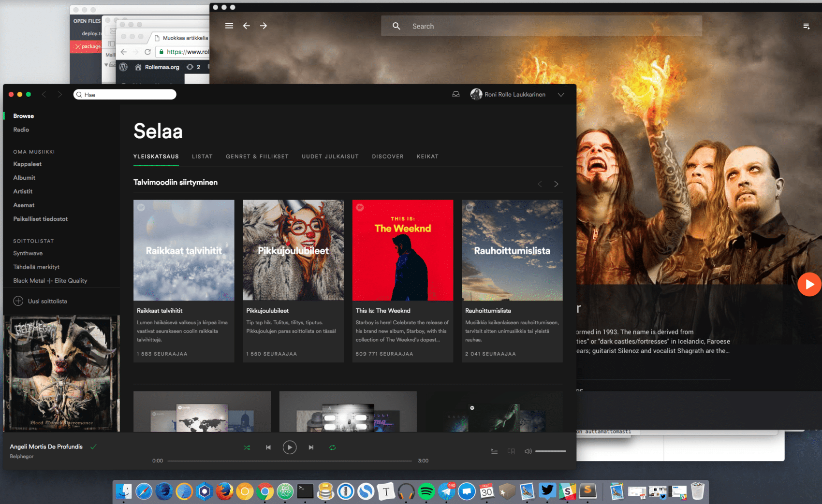Open Browse in the Spotify sidebar
Viewport: 822px width, 504px height.
coord(24,116)
